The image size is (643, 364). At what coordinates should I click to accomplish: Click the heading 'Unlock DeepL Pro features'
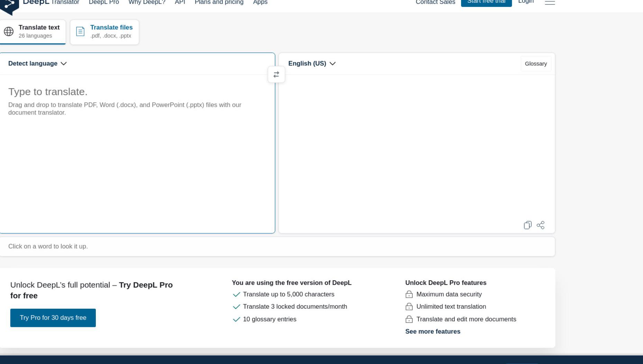coord(446,283)
